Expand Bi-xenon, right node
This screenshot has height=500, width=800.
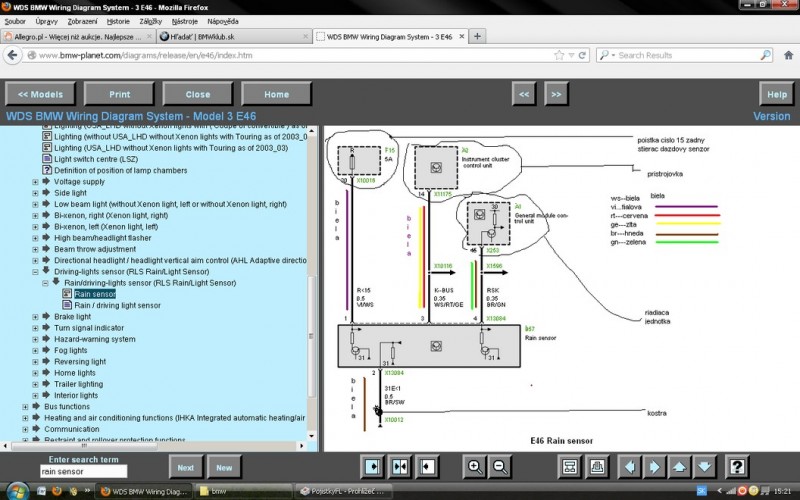pyautogui.click(x=35, y=215)
